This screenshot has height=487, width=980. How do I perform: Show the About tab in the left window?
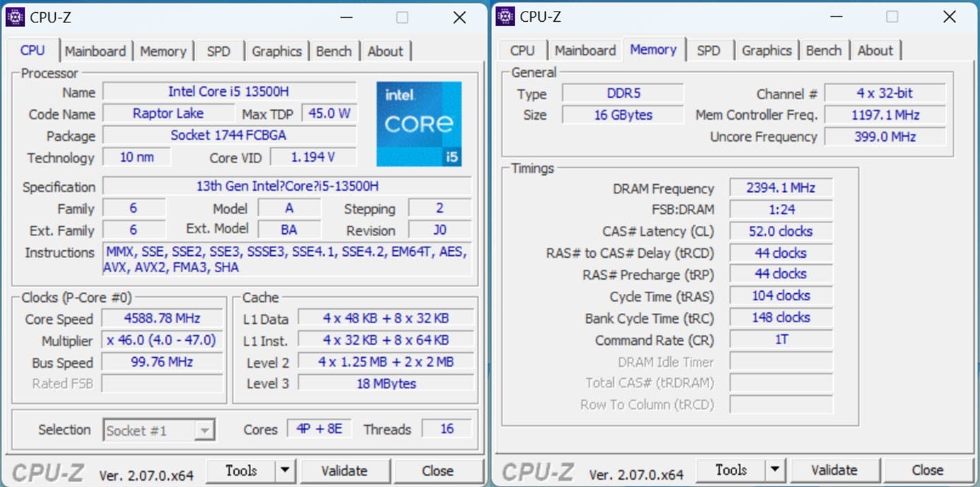[x=385, y=51]
